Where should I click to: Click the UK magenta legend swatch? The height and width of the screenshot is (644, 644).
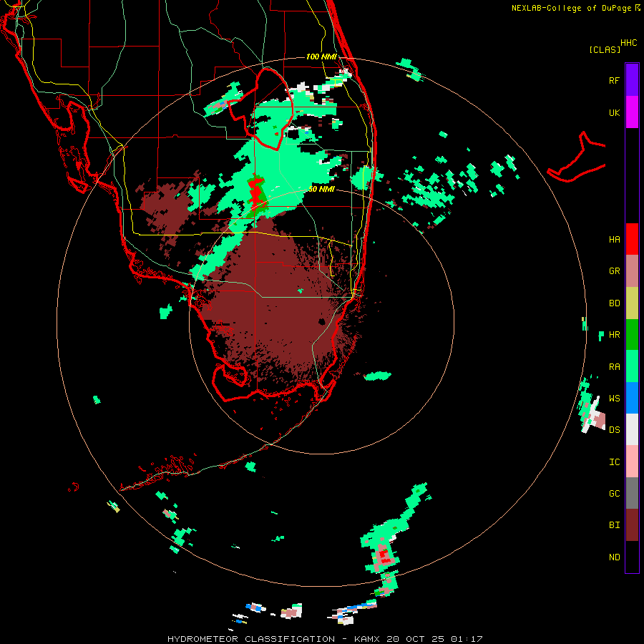pos(632,112)
